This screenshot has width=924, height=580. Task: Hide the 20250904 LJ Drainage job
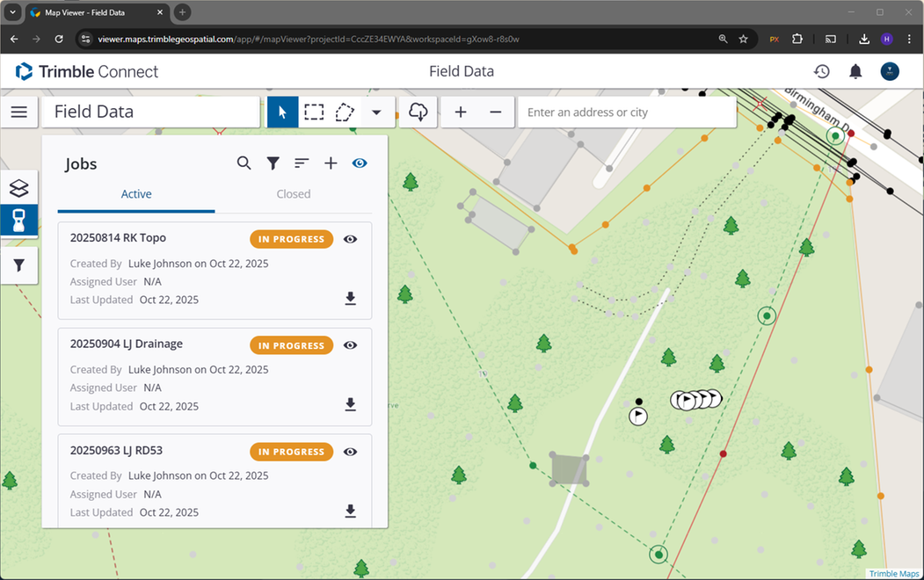coord(350,345)
